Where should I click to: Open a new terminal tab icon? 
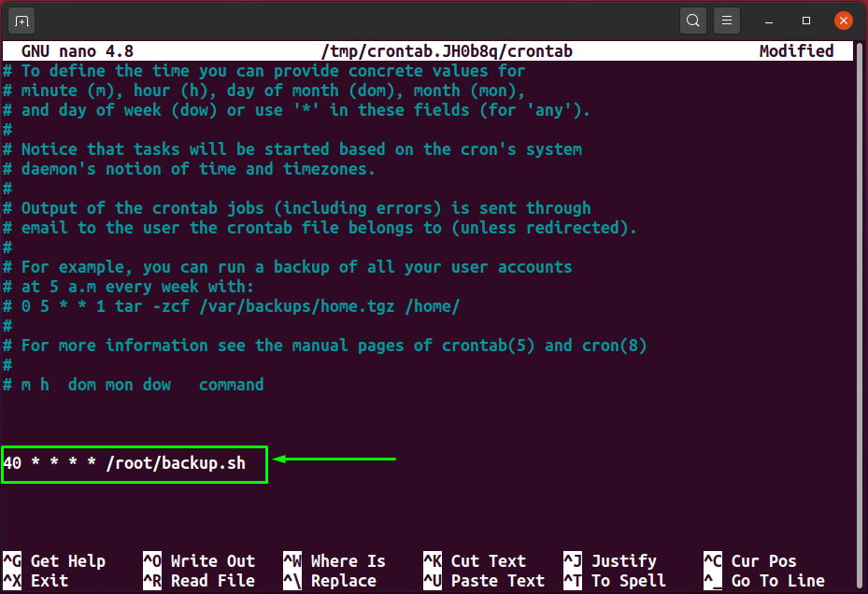pos(21,21)
